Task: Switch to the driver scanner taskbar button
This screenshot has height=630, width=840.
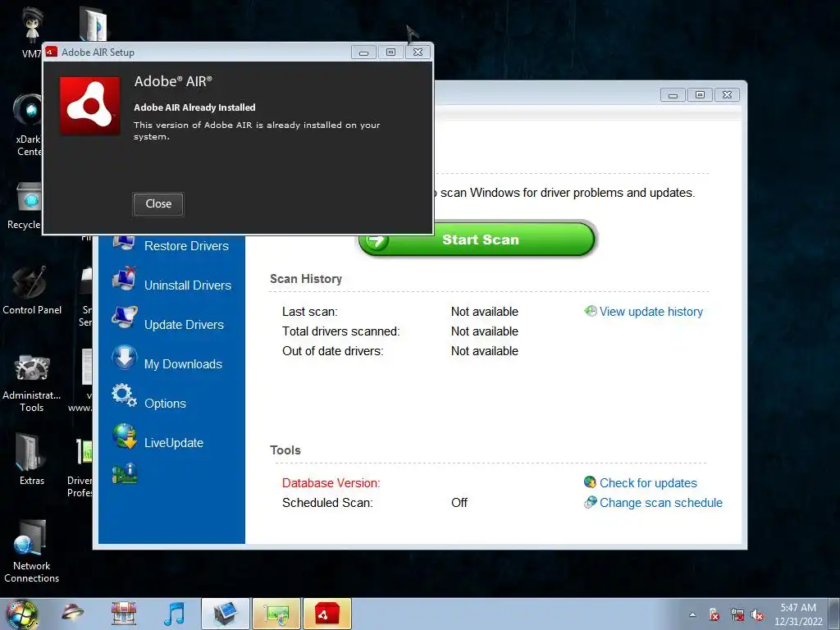Action: click(x=276, y=614)
